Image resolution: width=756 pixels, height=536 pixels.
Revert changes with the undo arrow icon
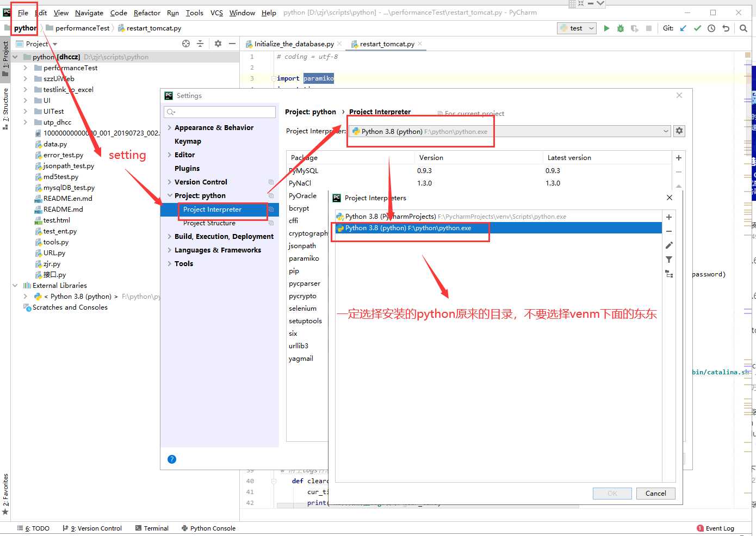[726, 28]
